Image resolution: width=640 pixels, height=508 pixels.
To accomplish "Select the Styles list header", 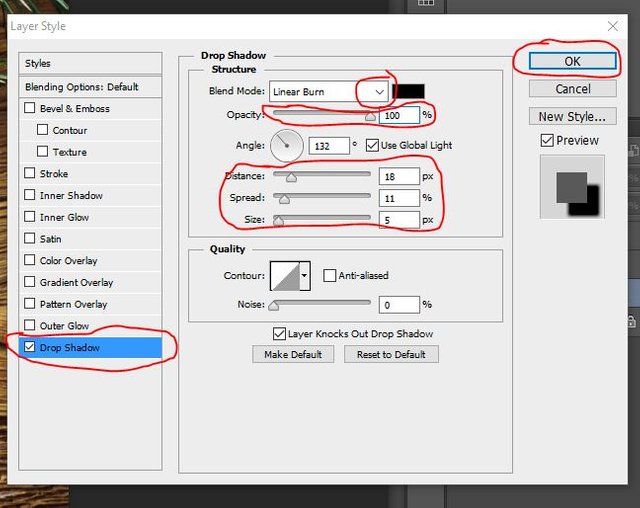I will tap(90, 64).
